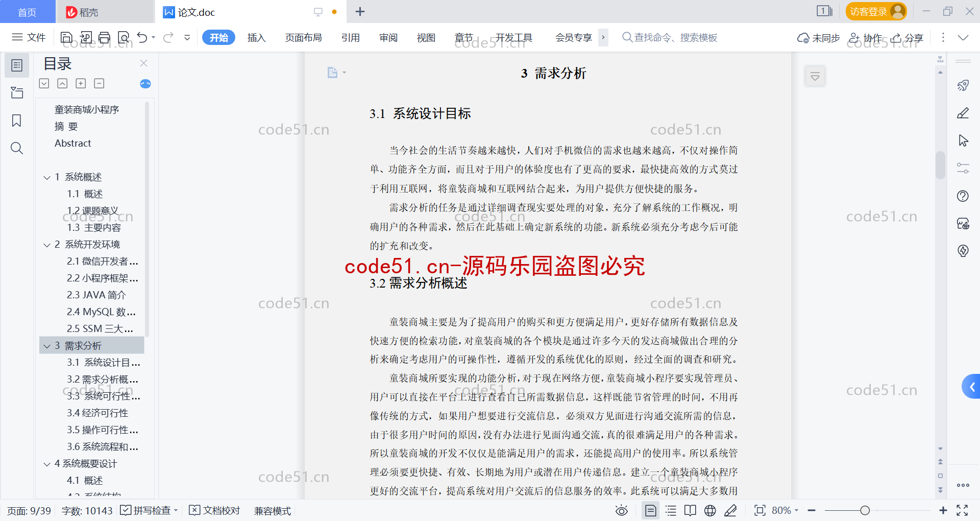Open the outline panel icon in left sidebar
Image resolution: width=980 pixels, height=521 pixels.
point(17,65)
